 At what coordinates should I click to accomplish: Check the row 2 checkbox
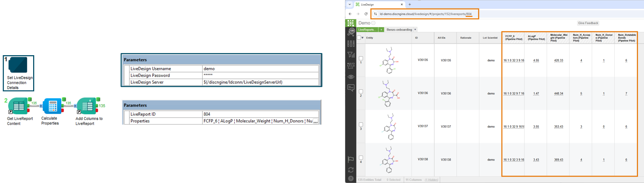pyautogui.click(x=361, y=91)
